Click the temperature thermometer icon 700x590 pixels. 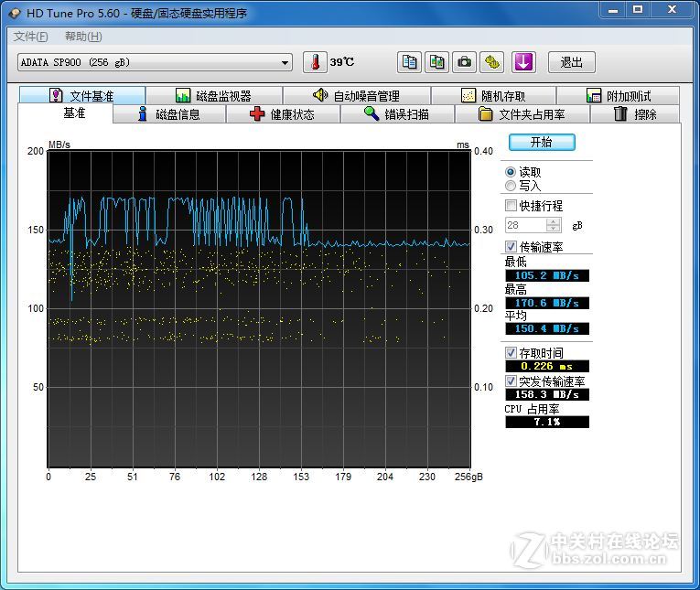(x=314, y=62)
